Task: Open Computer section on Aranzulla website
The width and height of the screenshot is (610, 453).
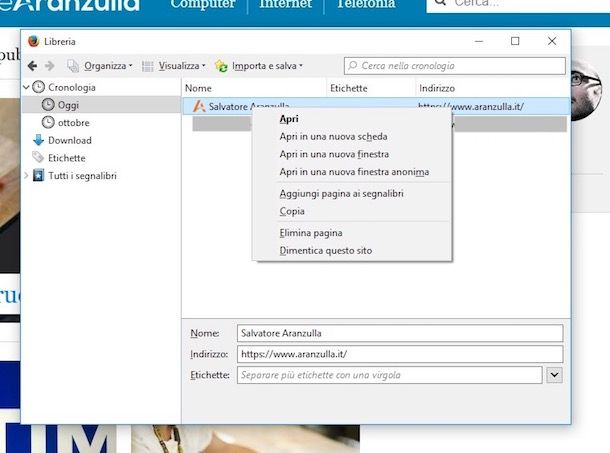Action: pos(203,4)
